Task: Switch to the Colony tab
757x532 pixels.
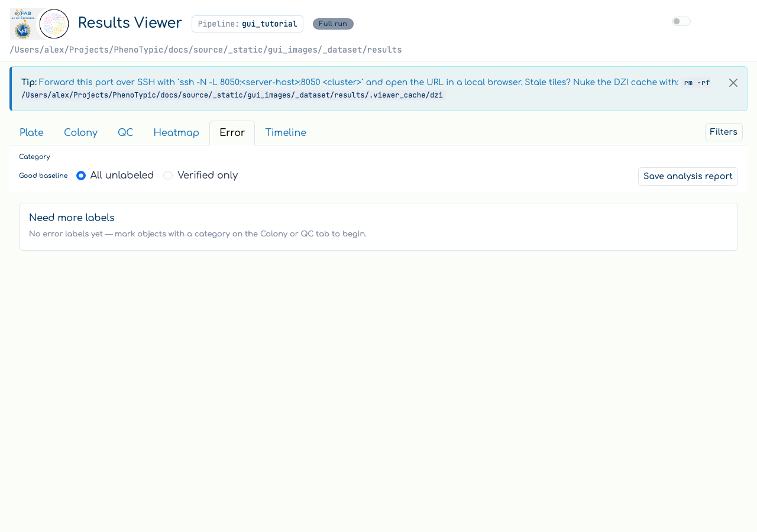Action: [80, 133]
